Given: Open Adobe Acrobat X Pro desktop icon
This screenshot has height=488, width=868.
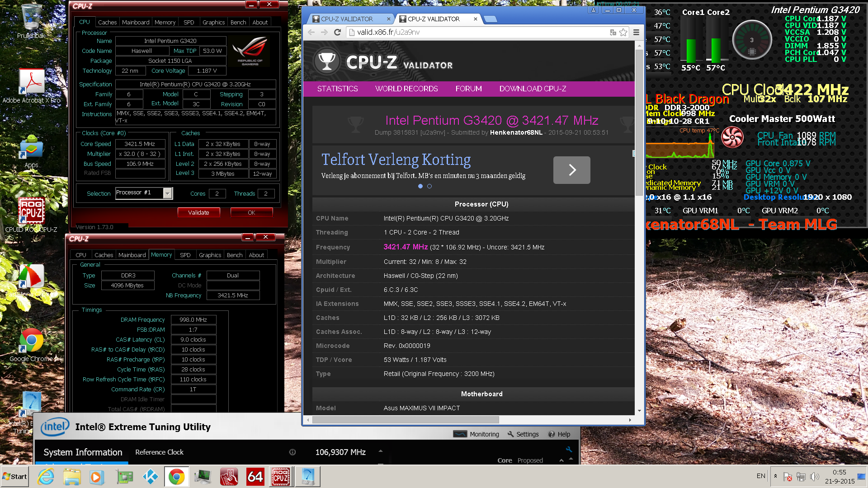Looking at the screenshot, I should (31, 86).
